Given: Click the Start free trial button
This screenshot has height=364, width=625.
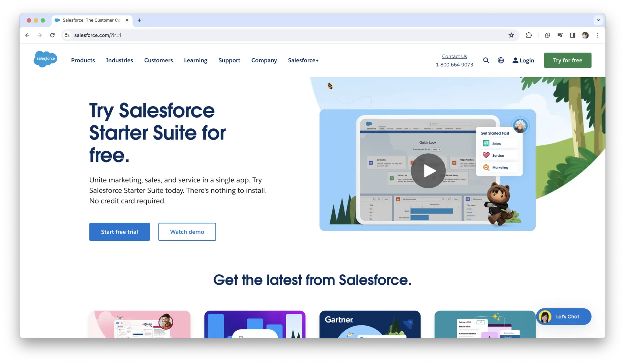Looking at the screenshot, I should pyautogui.click(x=119, y=232).
